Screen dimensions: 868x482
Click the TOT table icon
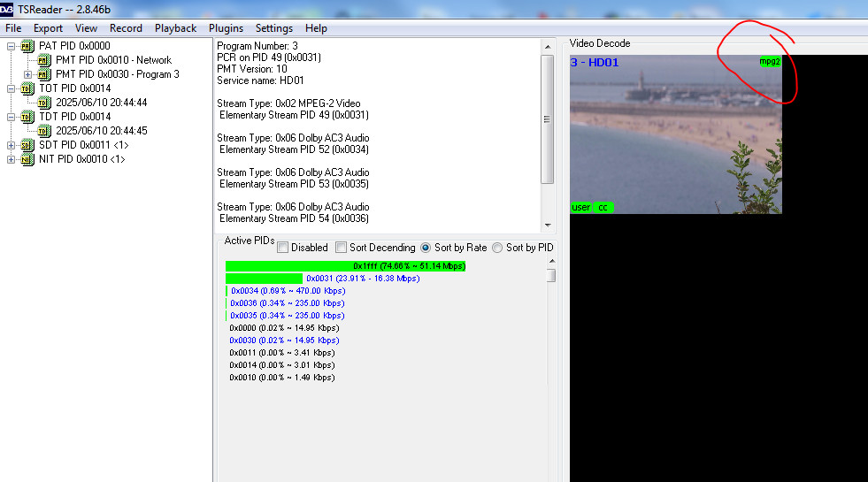27,88
